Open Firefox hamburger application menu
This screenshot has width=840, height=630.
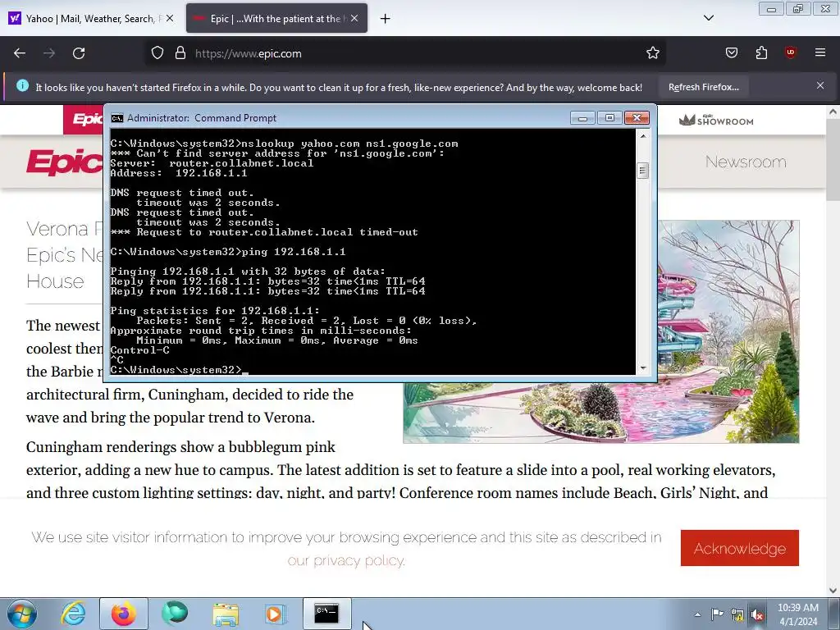coord(820,52)
